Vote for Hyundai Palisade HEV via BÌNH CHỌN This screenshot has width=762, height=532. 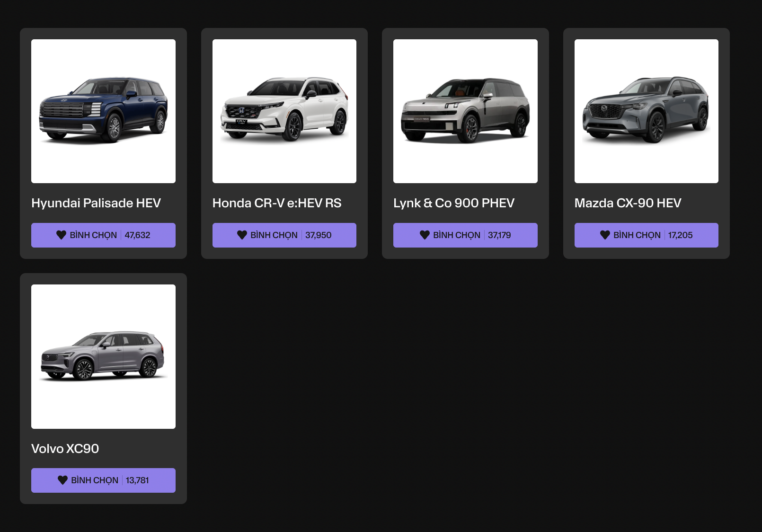click(x=103, y=235)
